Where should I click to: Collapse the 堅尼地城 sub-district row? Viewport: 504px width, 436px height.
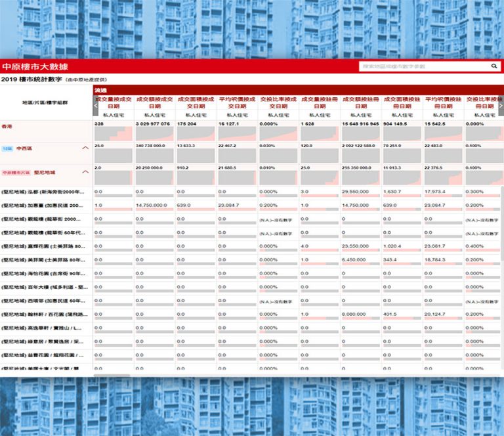tap(85, 171)
